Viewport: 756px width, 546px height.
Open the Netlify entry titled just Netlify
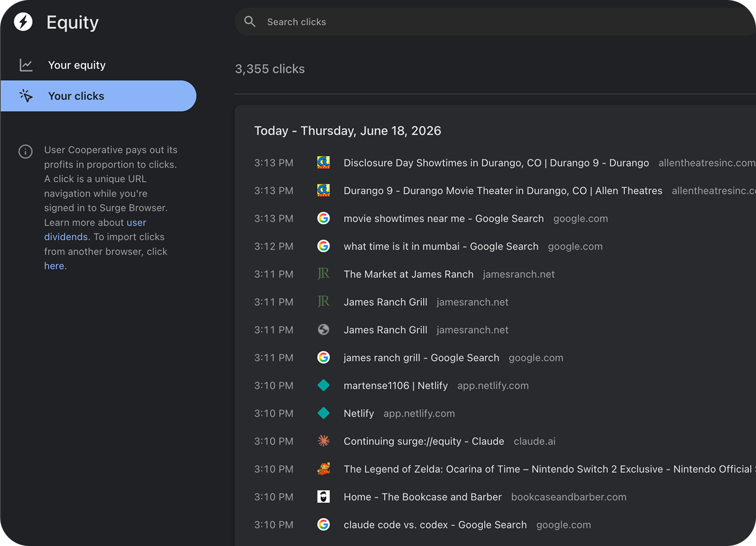[x=359, y=414]
